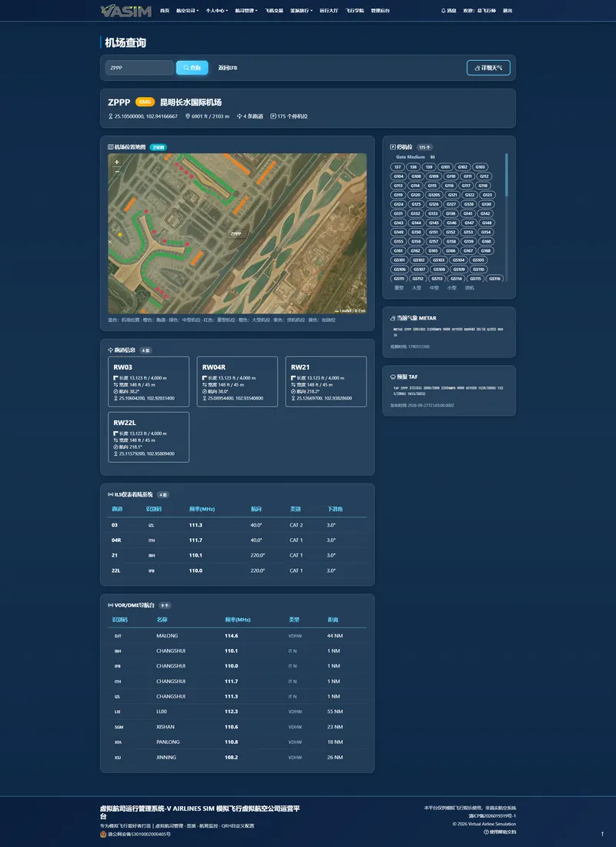Screen dimensions: 616x847
Task: Expand the 航司管理 dropdown menu
Action: tap(246, 11)
